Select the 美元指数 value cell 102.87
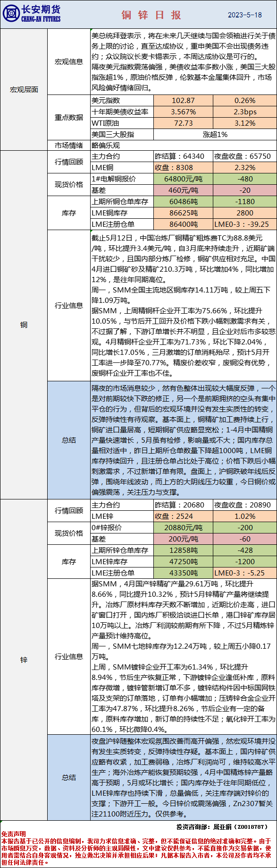Screen dimensions: 277x868 point(183,100)
